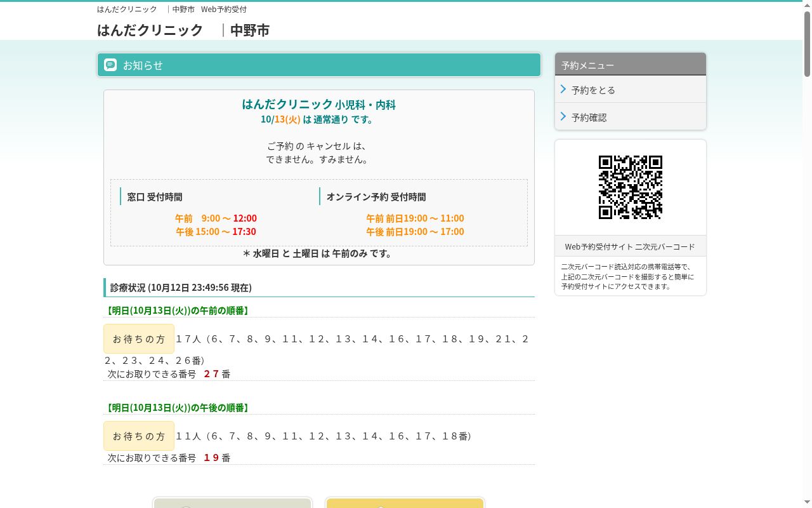The width and height of the screenshot is (812, 508).
Task: Click the 午前の順番 section heading
Action: tap(178, 311)
